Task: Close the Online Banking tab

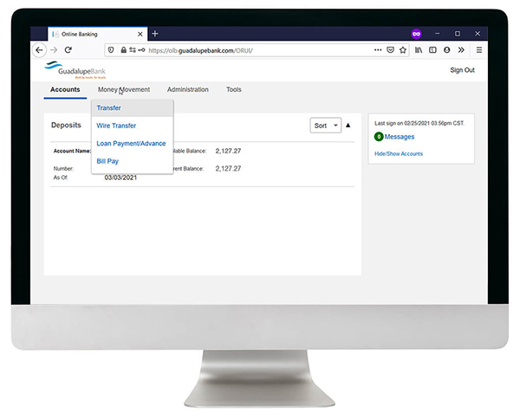Action: (x=140, y=34)
